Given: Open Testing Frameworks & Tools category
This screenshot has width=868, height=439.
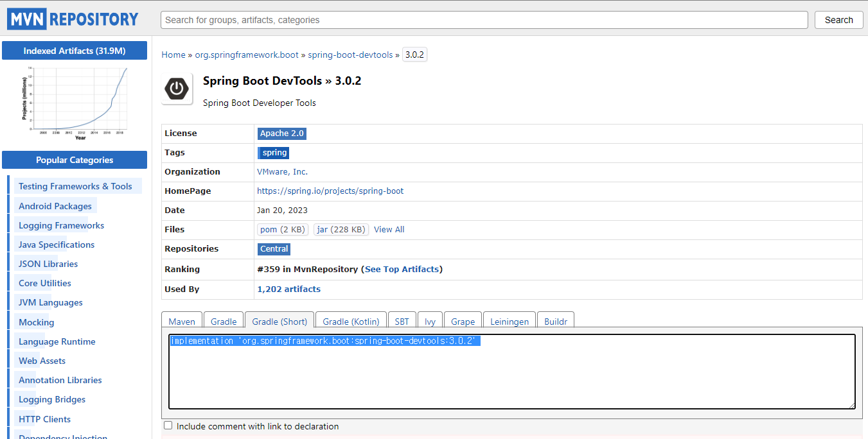Looking at the screenshot, I should [x=75, y=186].
